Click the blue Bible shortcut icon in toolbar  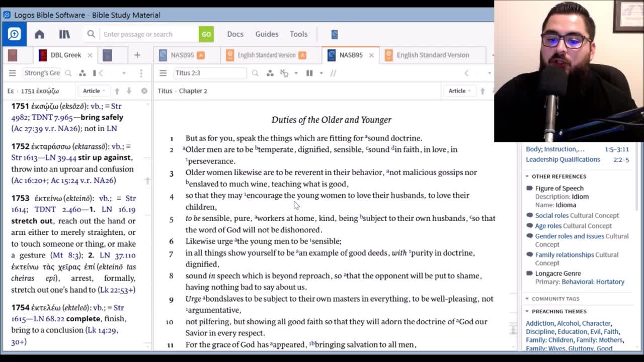pyautogui.click(x=335, y=34)
